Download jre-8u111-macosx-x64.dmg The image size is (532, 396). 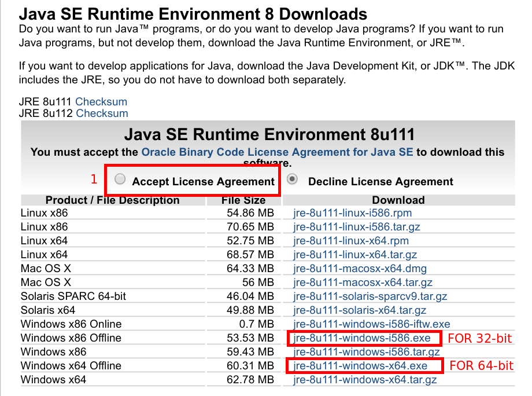[x=360, y=269]
